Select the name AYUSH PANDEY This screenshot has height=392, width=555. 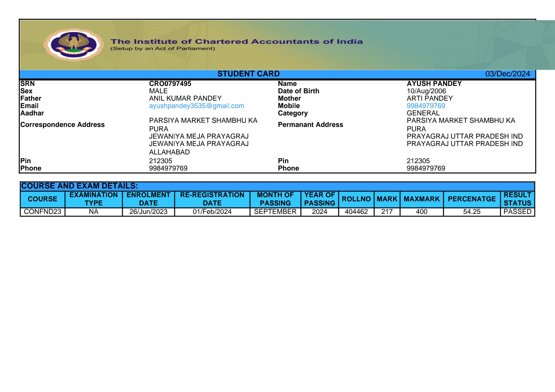pos(434,84)
